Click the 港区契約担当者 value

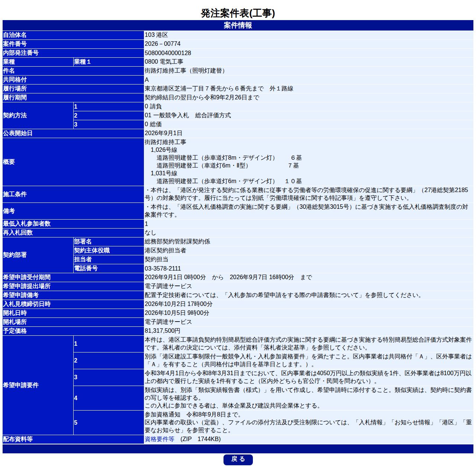(x=165, y=250)
